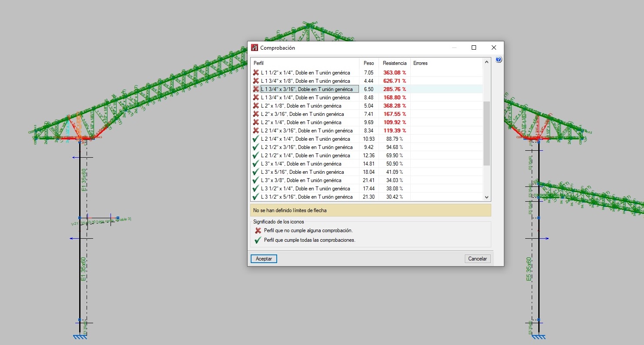
Task: Click the 626.71 % resistance value
Action: tap(394, 81)
